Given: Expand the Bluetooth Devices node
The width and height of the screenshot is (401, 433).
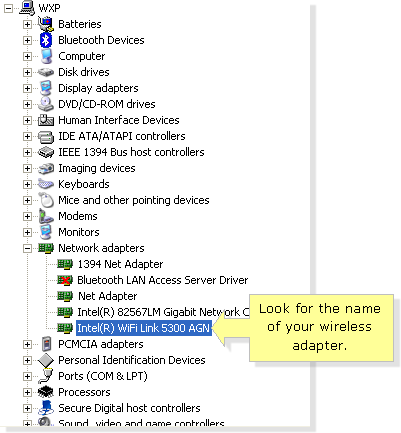Looking at the screenshot, I should click(x=27, y=40).
